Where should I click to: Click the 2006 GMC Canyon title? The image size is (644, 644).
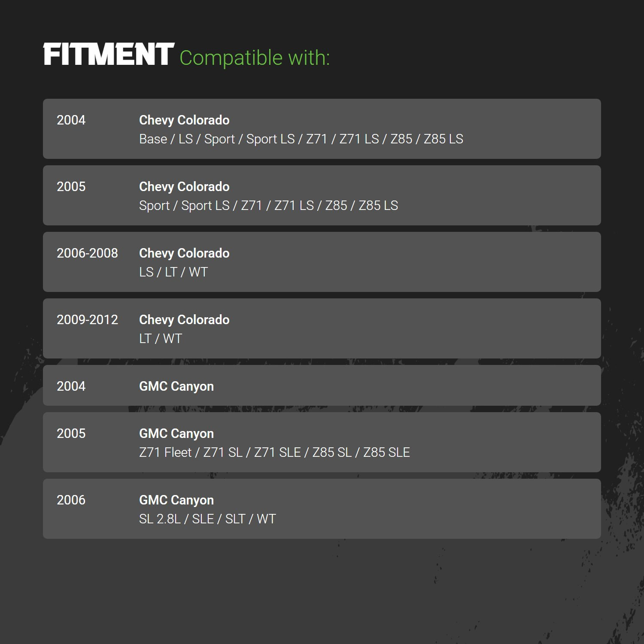pos(176,500)
